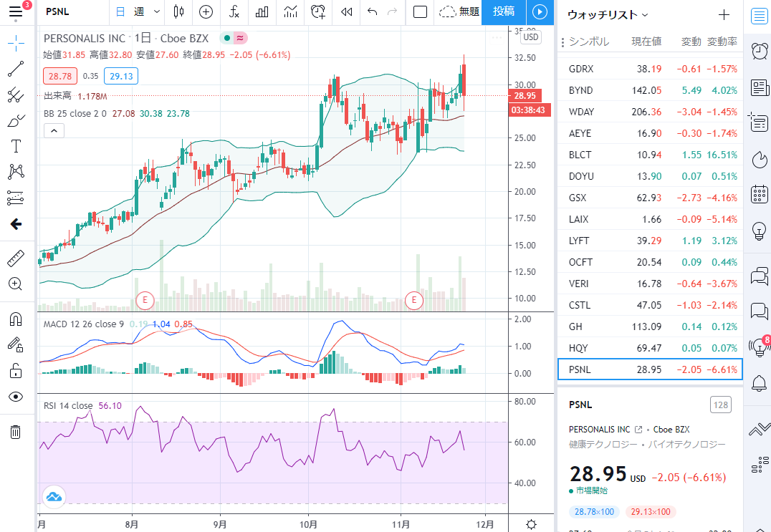Open the USD currency selector
The image size is (771, 532).
530,37
